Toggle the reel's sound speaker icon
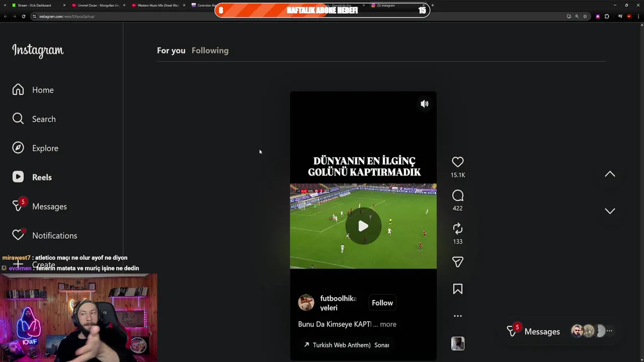Image resolution: width=644 pixels, height=362 pixels. point(425,104)
